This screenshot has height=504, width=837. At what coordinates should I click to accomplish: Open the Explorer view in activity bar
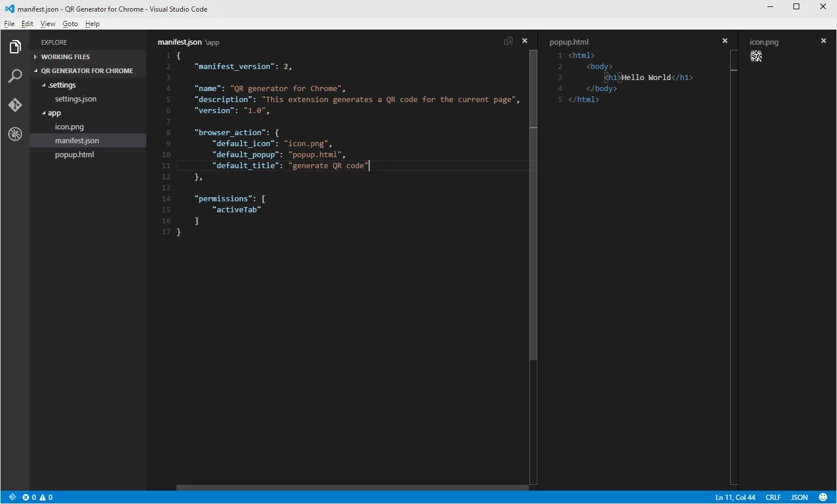point(15,47)
